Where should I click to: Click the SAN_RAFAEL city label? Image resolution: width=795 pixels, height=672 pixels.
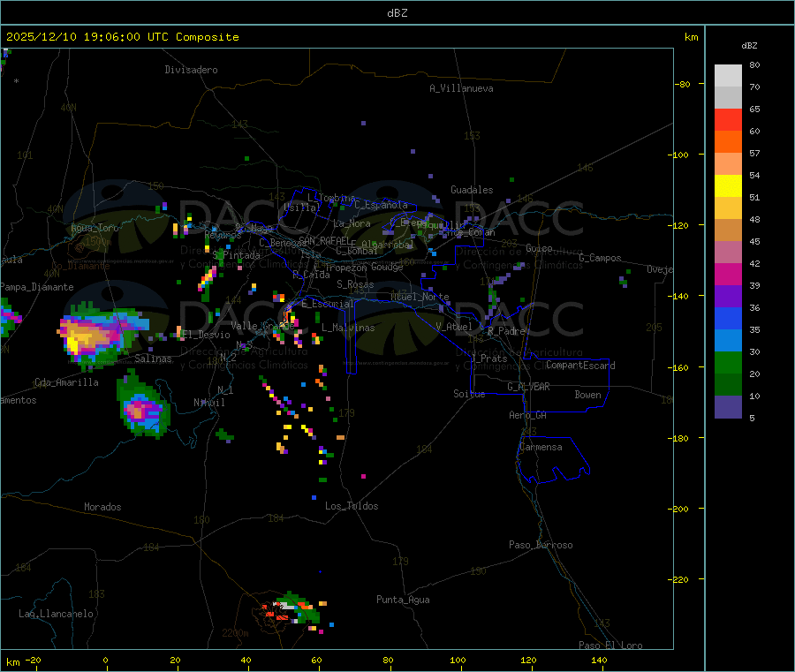tap(324, 240)
